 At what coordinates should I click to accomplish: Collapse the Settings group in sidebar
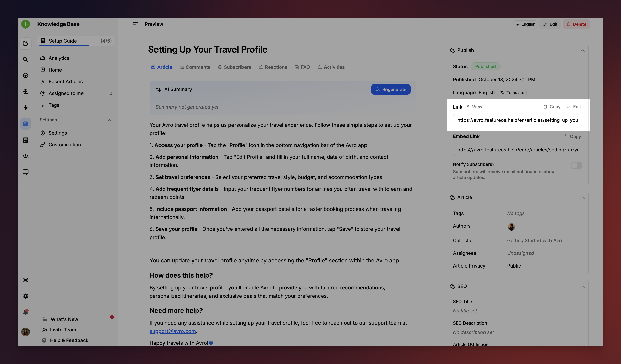(109, 120)
